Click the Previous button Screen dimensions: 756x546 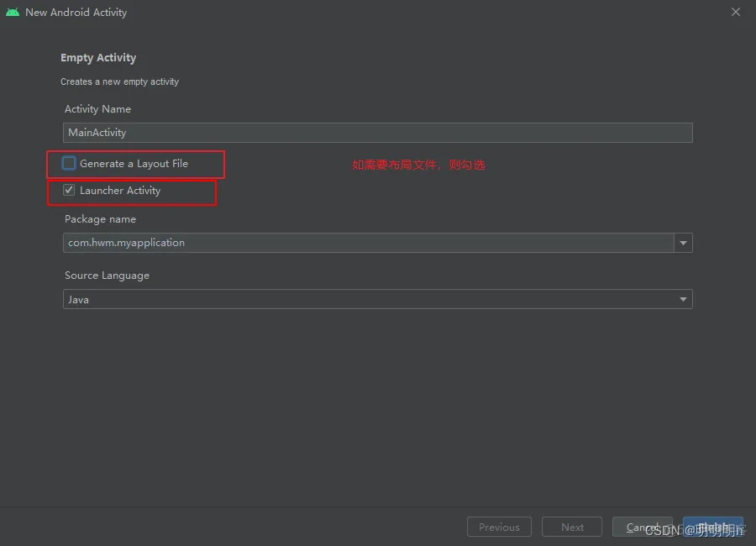pos(499,528)
